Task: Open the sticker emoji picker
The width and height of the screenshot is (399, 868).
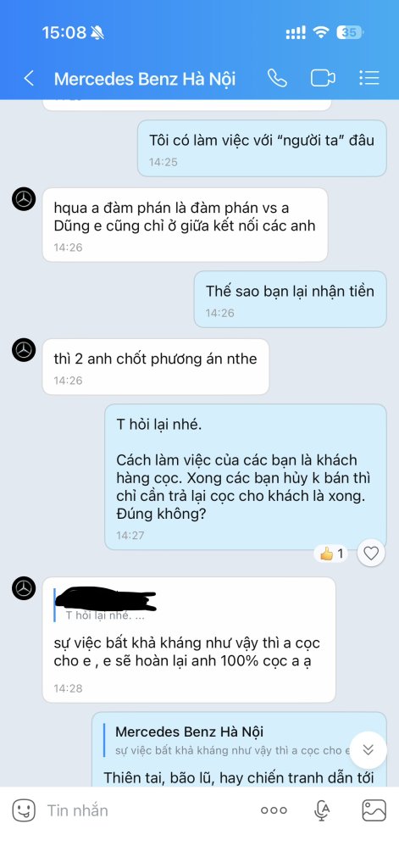Action: 24,810
